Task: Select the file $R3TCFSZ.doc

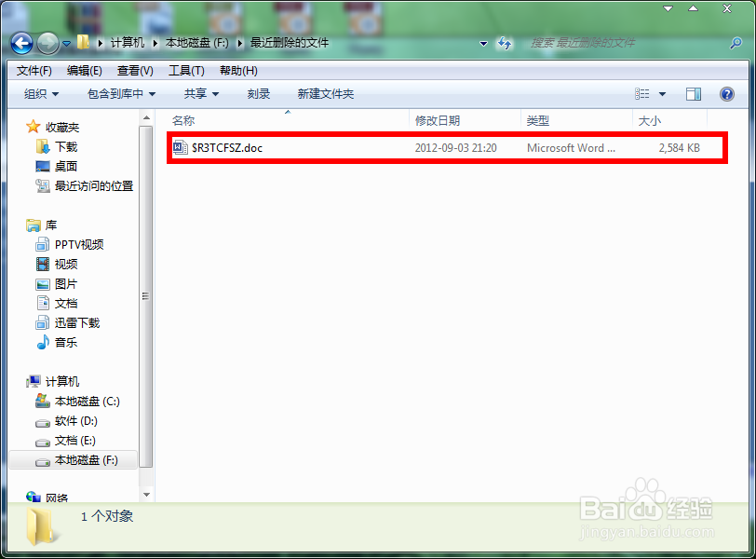Action: click(226, 147)
